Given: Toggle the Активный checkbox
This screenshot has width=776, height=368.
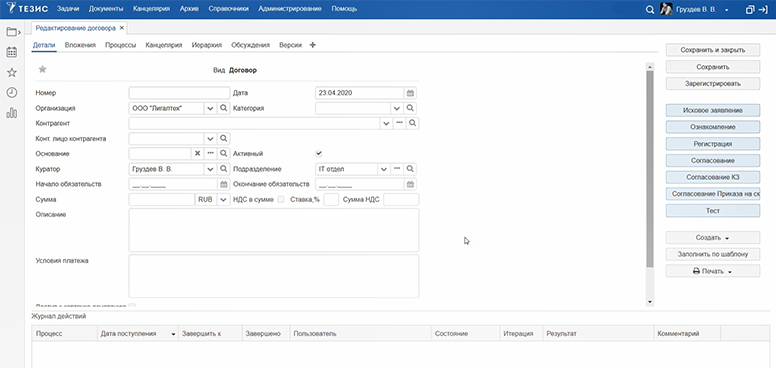Looking at the screenshot, I should point(319,154).
